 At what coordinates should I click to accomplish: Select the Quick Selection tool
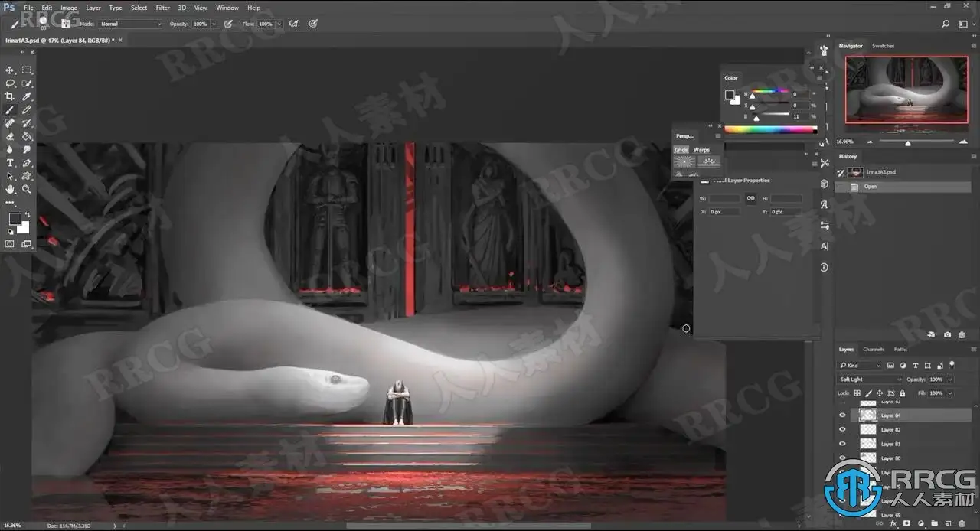pos(27,83)
